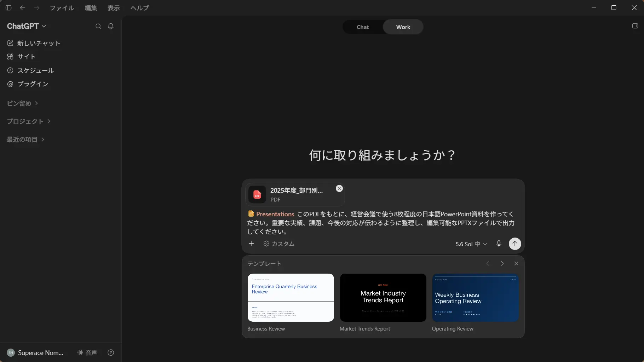Open the 編集 menu
644x362 pixels.
point(91,8)
